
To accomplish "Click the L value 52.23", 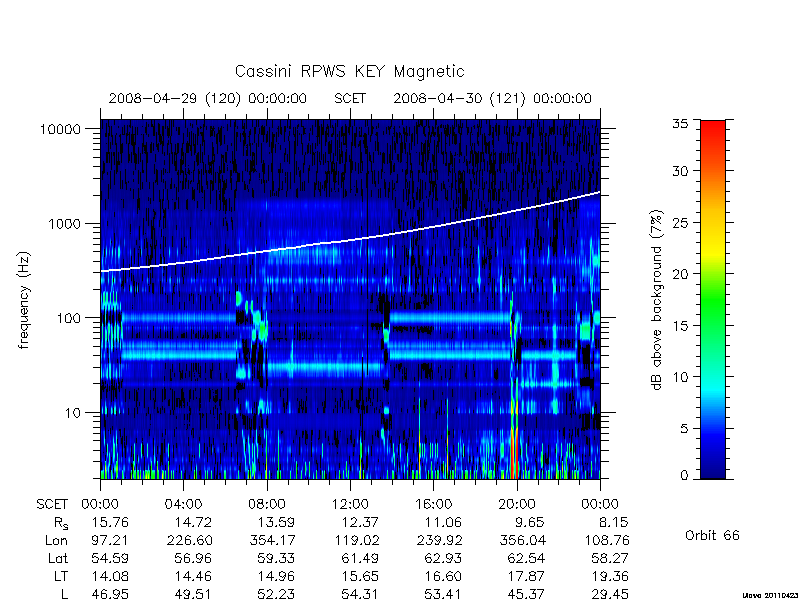I will [276, 594].
